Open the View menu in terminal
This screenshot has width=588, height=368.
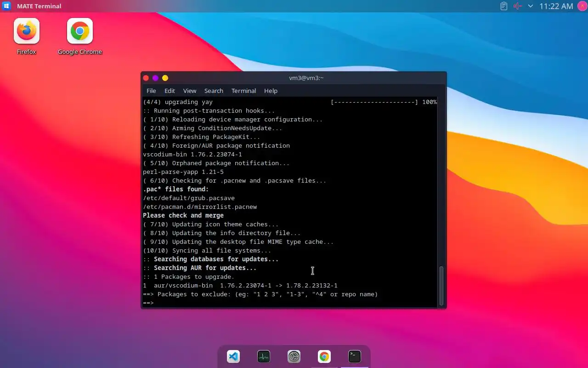[190, 91]
